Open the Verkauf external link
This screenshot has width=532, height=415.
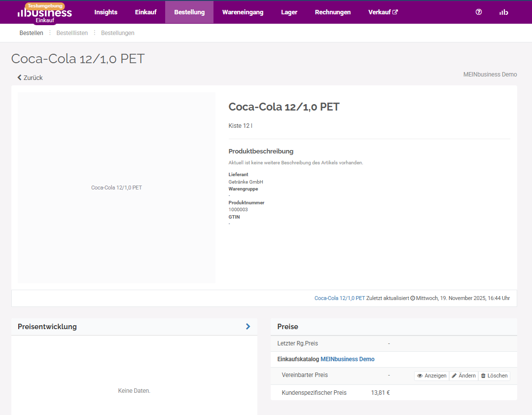(x=383, y=12)
